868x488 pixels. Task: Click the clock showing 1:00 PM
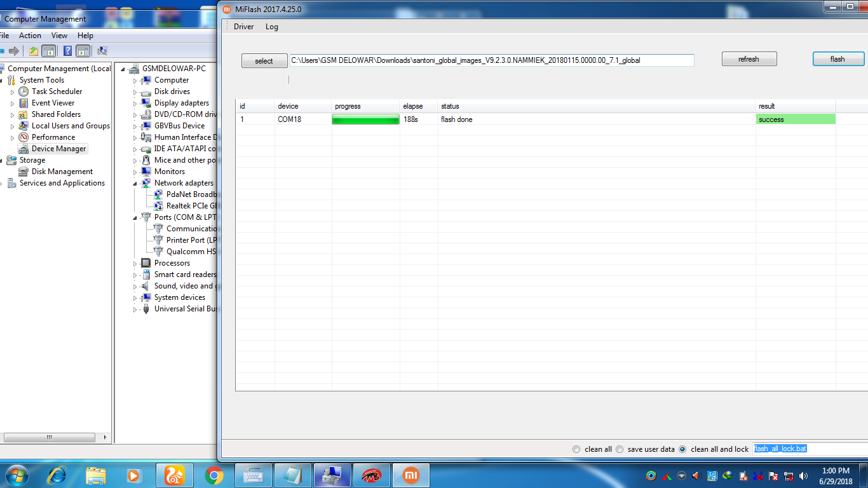[x=836, y=471]
